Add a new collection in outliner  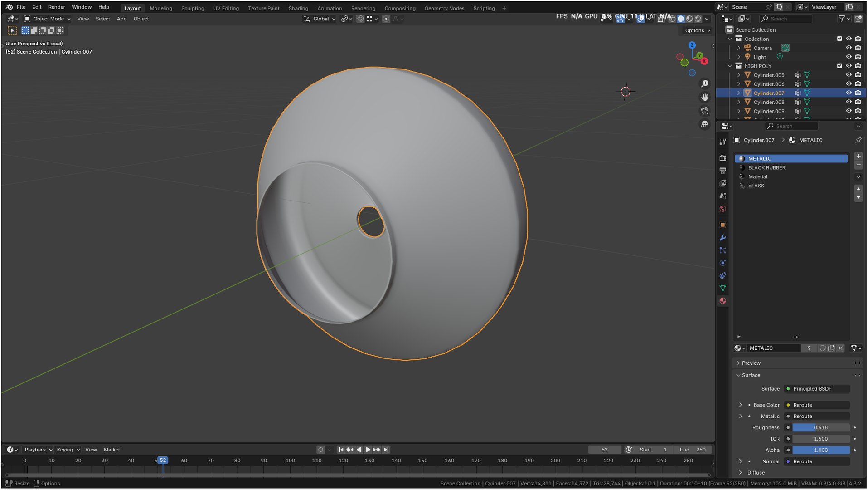point(858,19)
